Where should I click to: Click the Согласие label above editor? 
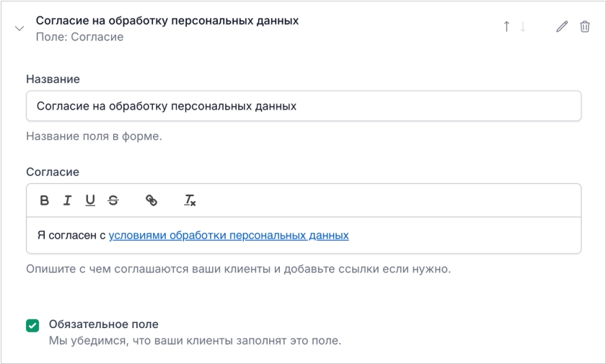[53, 172]
